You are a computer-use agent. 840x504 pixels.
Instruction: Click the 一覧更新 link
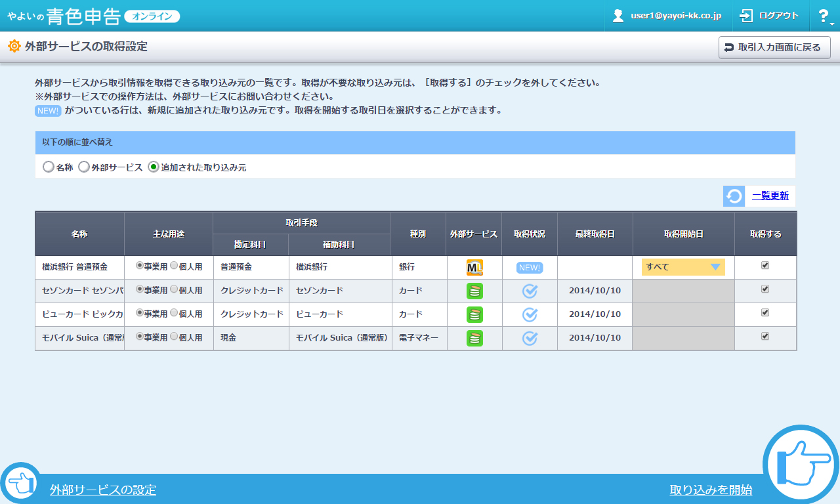coord(769,196)
